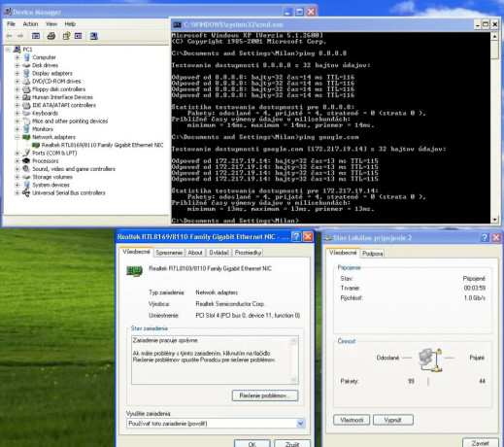Screen dimensions: 504x447
Task: Select the Floppy disk controllers icon
Action: click(26, 89)
